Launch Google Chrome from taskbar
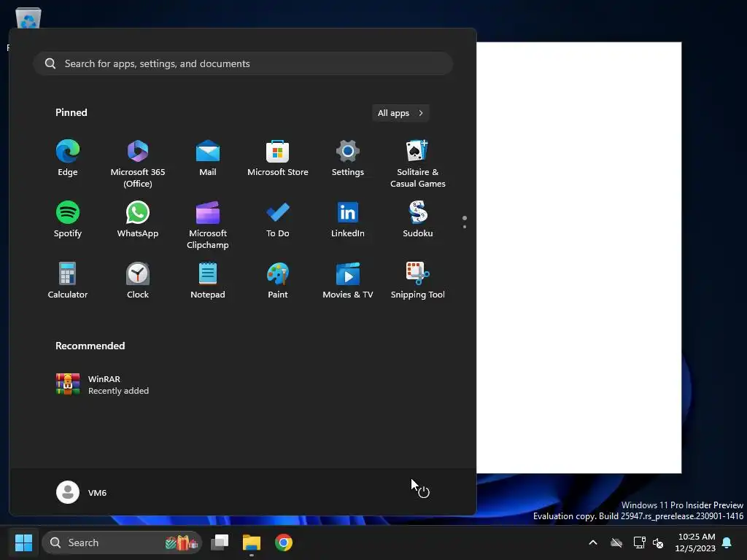The width and height of the screenshot is (747, 560). tap(284, 542)
